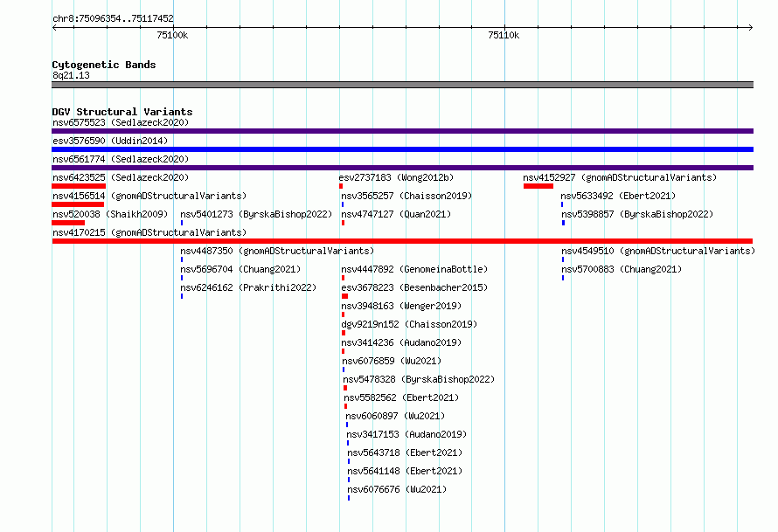Image resolution: width=778 pixels, height=532 pixels.
Task: Select the esv3576590 (Uddin2014) blue bar
Action: tap(402, 149)
